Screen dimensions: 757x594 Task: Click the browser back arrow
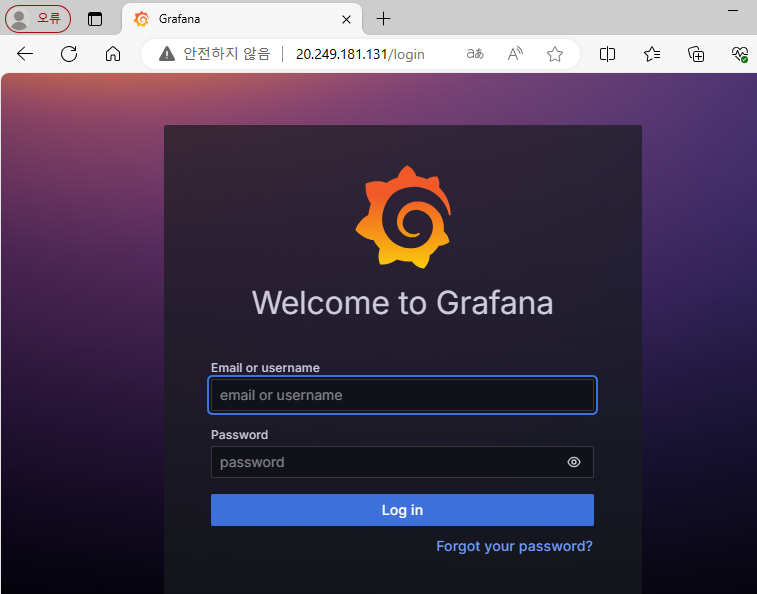click(25, 54)
